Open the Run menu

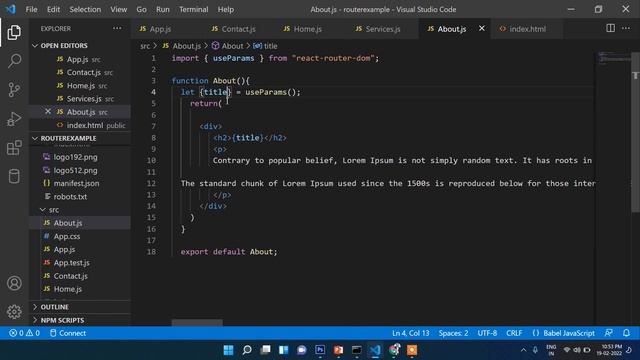tap(162, 9)
